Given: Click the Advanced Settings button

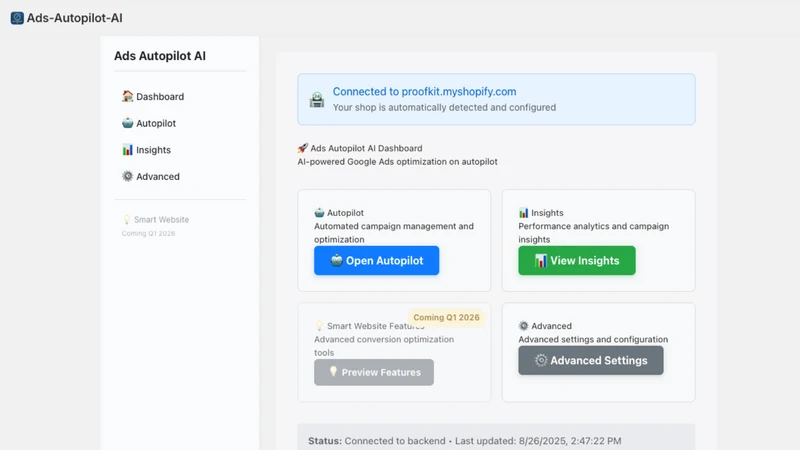Looking at the screenshot, I should click(x=591, y=360).
